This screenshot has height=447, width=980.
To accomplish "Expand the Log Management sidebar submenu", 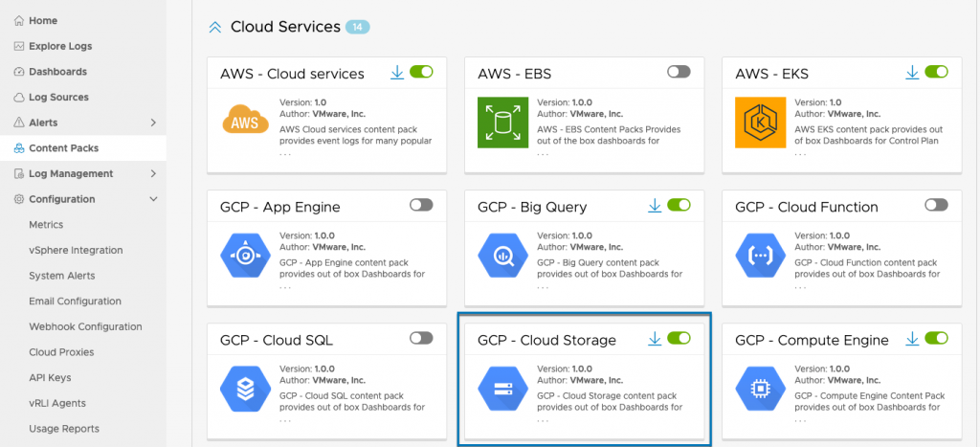I will [153, 173].
